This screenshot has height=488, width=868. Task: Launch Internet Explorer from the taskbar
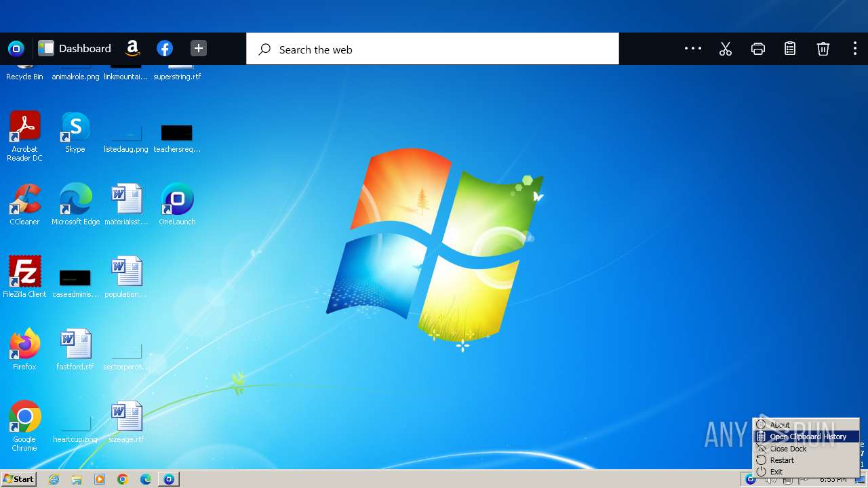[x=54, y=479]
